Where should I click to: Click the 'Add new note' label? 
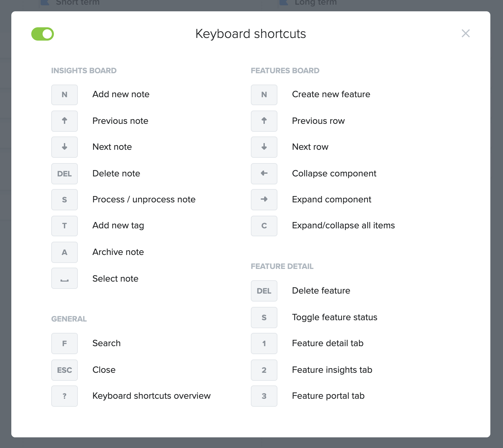[x=121, y=94]
